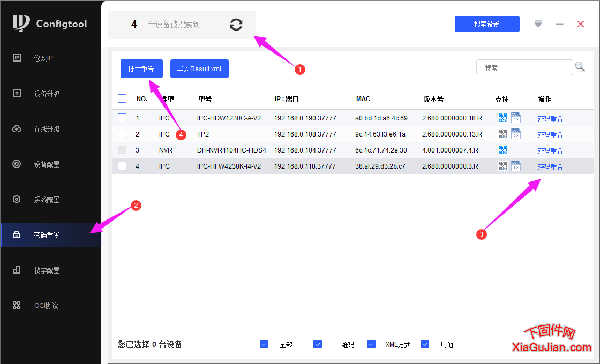Click 密码重置 link for 192.168.0.190

550,118
